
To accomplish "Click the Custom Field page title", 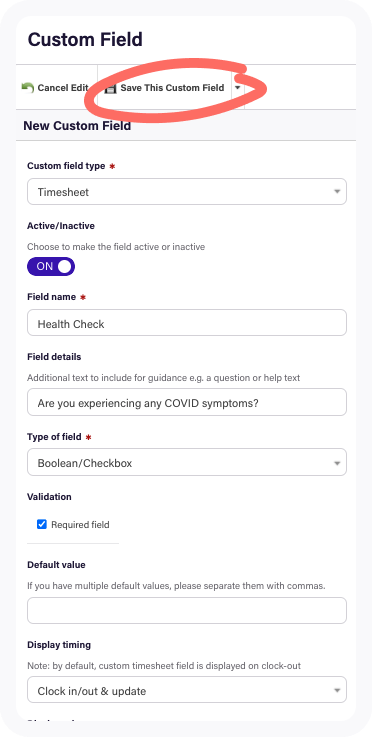I will click(85, 39).
